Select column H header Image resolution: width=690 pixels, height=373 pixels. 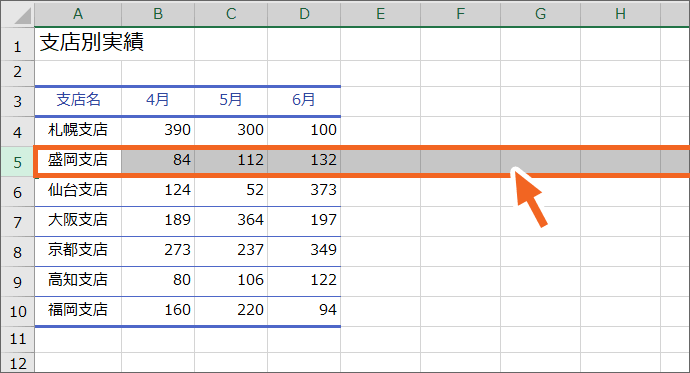621,14
